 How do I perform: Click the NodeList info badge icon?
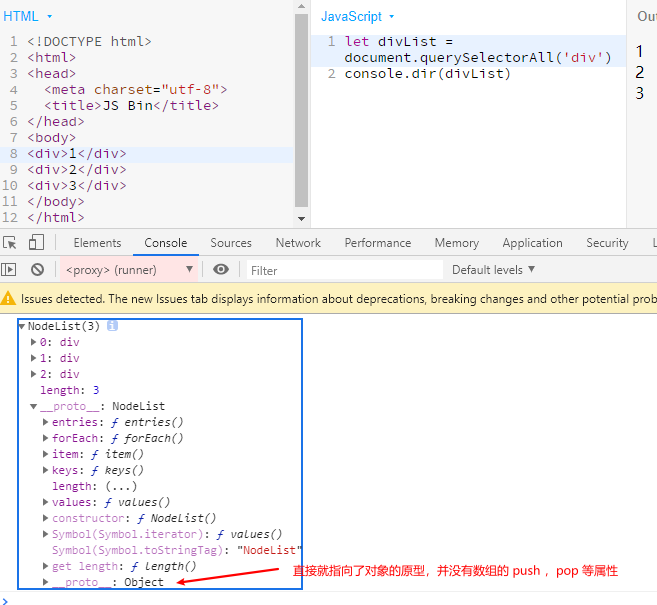pyautogui.click(x=112, y=326)
